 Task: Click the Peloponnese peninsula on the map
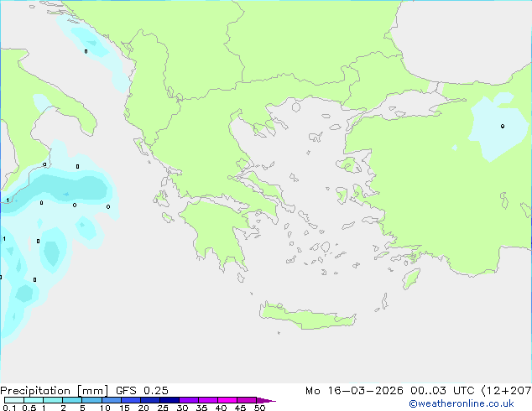pyautogui.click(x=219, y=234)
